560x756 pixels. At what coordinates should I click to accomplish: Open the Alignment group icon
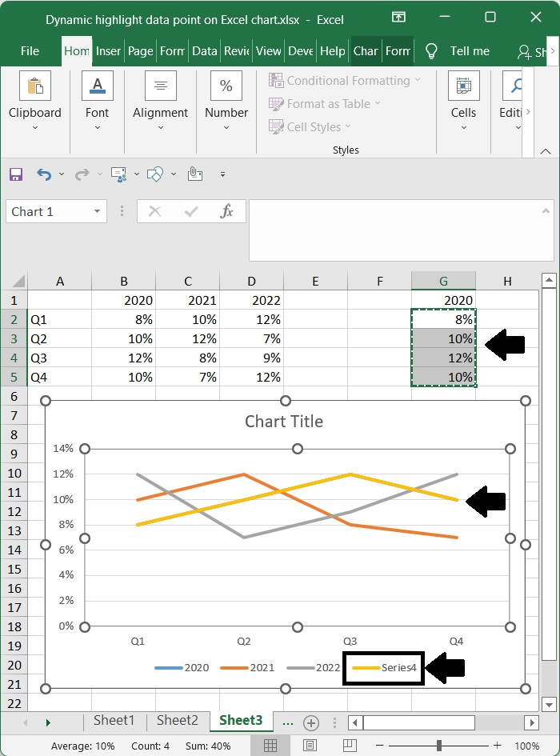pyautogui.click(x=161, y=86)
